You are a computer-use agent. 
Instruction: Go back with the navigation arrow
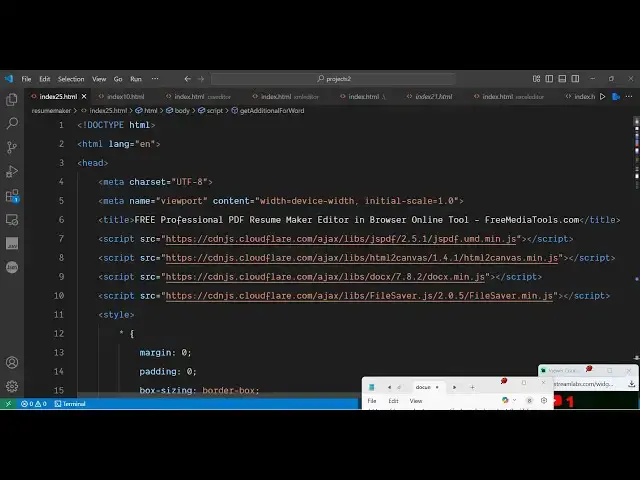[187, 79]
